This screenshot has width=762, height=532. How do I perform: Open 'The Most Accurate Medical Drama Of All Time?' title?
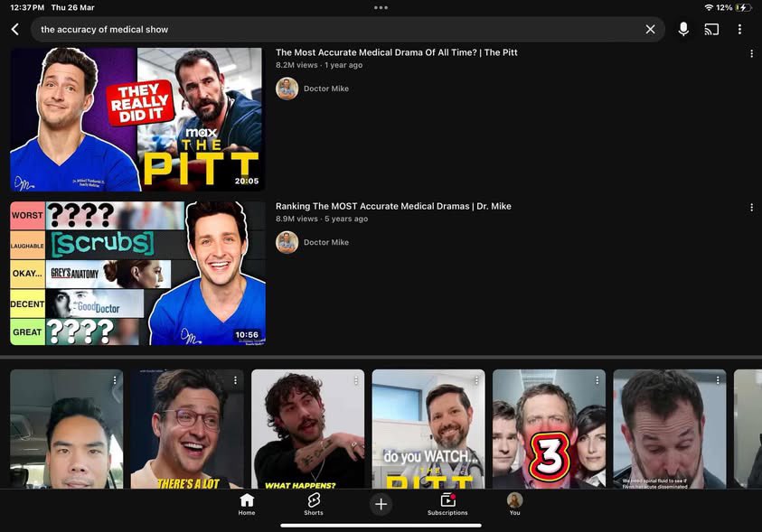pyautogui.click(x=397, y=52)
